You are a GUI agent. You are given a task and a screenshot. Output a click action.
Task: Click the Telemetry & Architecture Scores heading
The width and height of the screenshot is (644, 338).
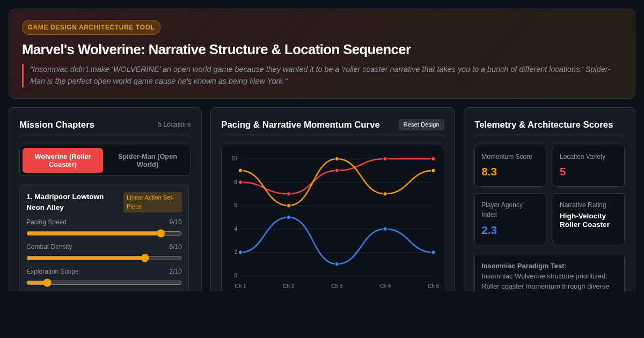[x=544, y=124]
